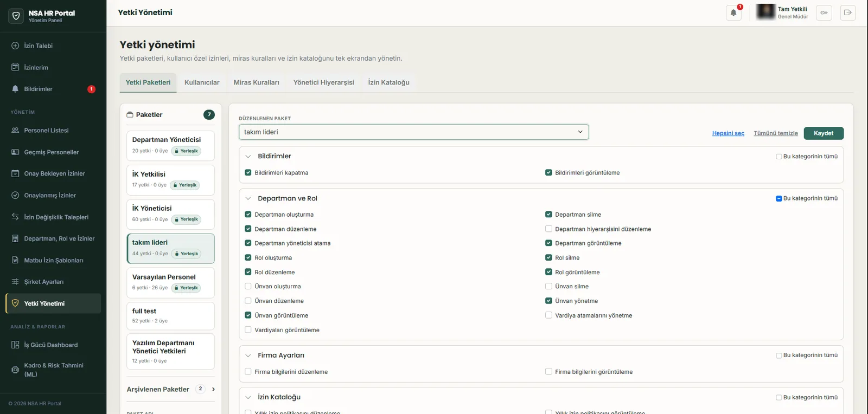Click the logout icon in header

(848, 12)
